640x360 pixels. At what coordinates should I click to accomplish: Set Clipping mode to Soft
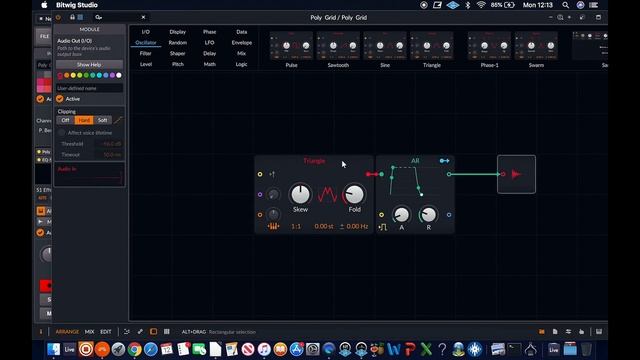coord(102,120)
